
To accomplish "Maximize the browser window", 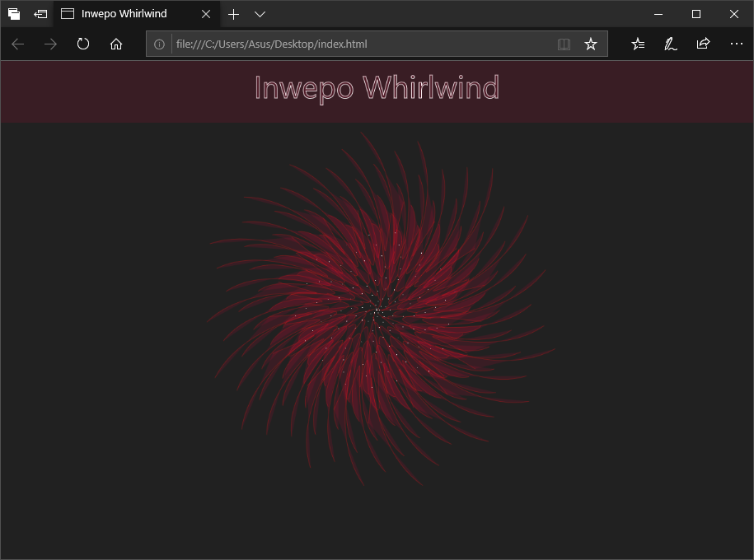I will pyautogui.click(x=695, y=14).
